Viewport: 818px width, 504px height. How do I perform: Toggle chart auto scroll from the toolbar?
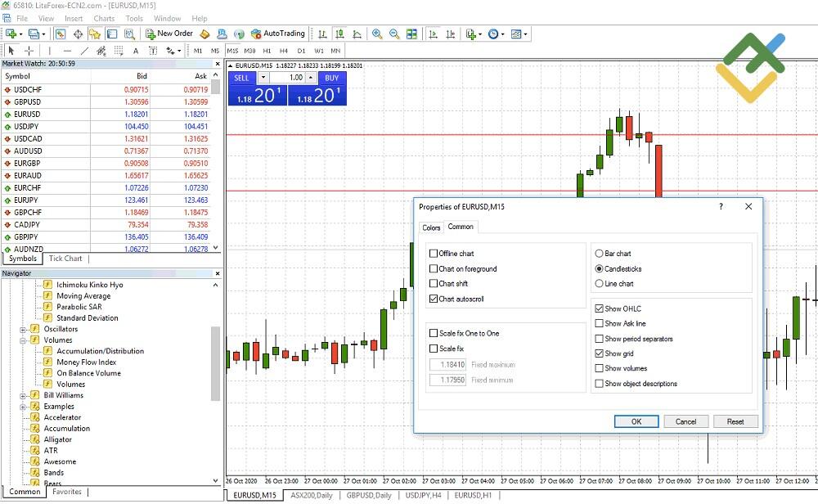(434, 34)
